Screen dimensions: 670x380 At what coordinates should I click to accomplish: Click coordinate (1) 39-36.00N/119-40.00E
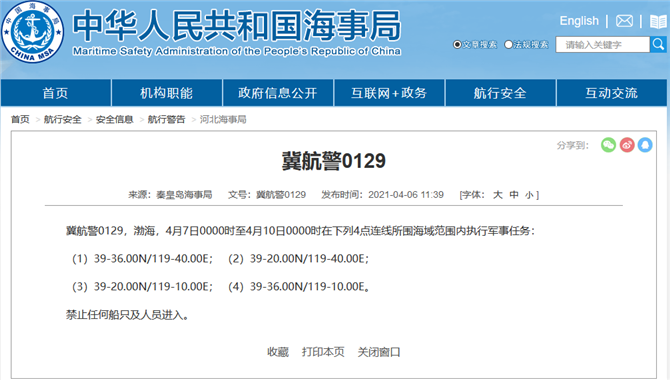tap(142, 259)
